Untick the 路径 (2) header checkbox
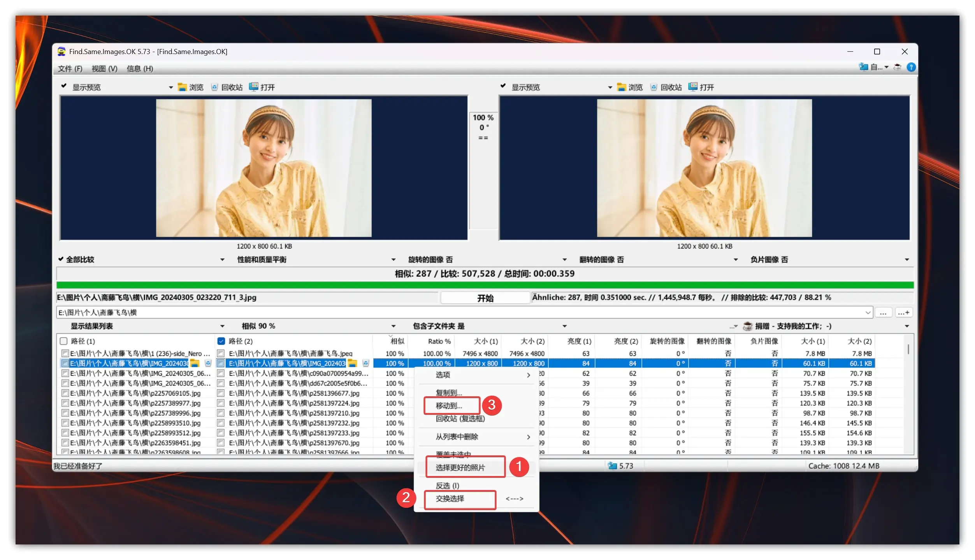Viewport: 975px width, 560px height. (221, 341)
